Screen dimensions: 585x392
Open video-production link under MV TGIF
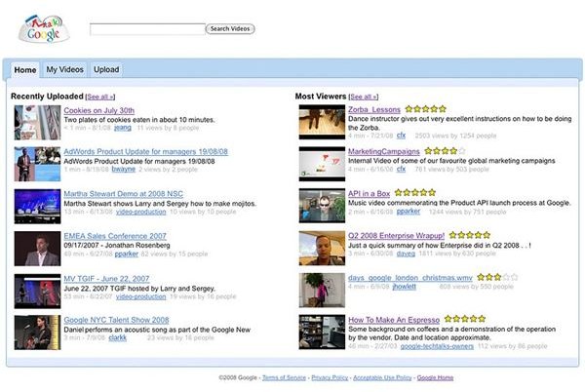141,296
